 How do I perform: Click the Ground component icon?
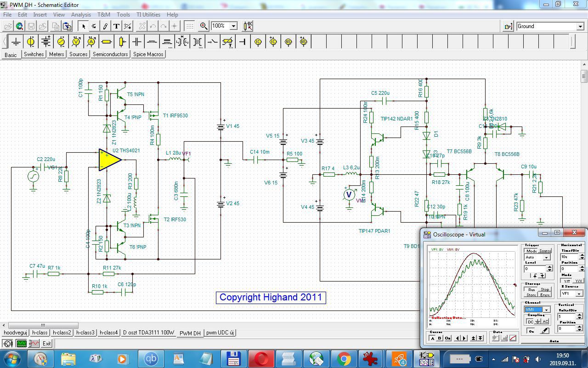click(x=16, y=42)
